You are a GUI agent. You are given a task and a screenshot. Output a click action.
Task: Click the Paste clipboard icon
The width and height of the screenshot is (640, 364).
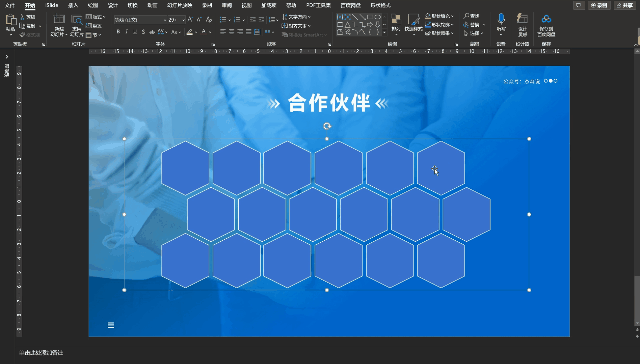(11, 23)
